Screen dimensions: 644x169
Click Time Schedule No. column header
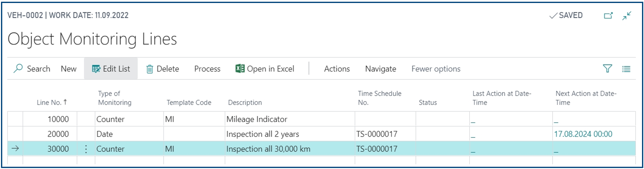tap(380, 98)
